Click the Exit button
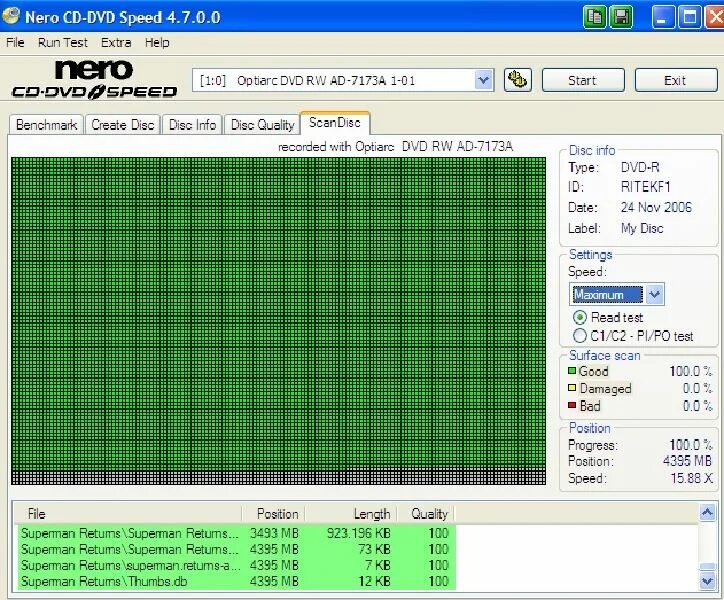This screenshot has height=600, width=724. (676, 80)
